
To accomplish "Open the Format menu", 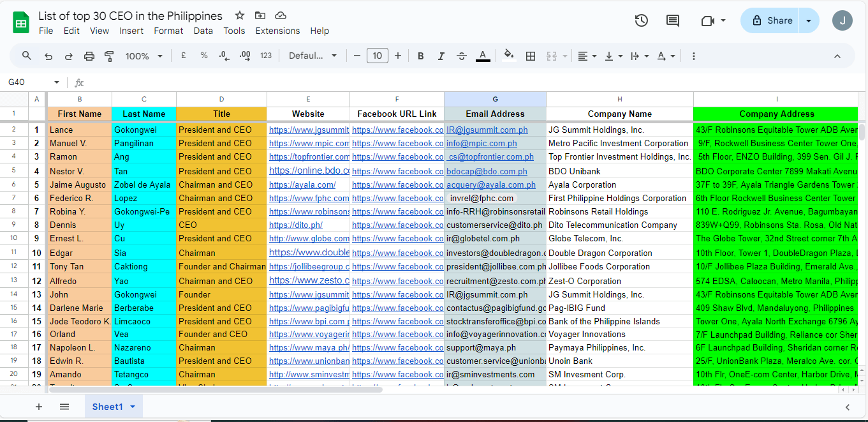I will pyautogui.click(x=168, y=31).
